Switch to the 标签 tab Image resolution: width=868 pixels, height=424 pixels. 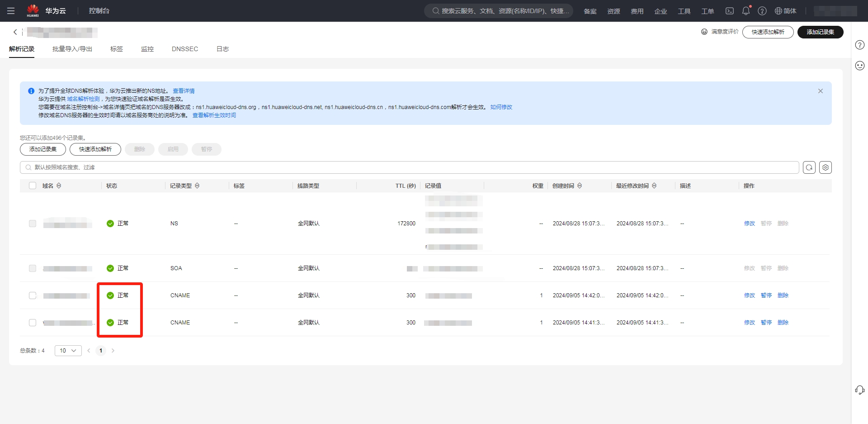click(x=117, y=49)
